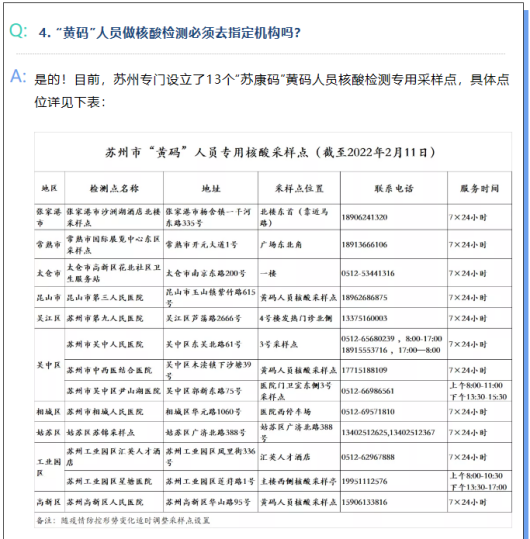This screenshot has height=539, width=530.
Task: Click the table title "苏州市"黄码"人员专用核酸采样点"
Action: [270, 152]
